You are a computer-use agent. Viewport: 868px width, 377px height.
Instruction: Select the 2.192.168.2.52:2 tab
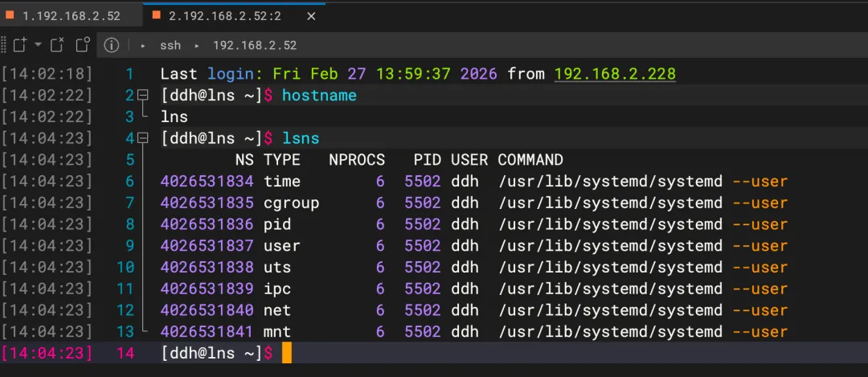[x=224, y=15]
